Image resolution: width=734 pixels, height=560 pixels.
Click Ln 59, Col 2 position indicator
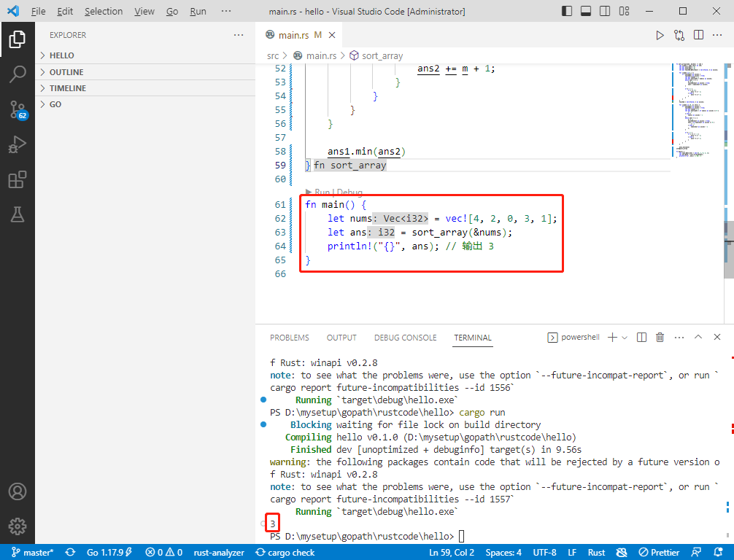click(451, 553)
